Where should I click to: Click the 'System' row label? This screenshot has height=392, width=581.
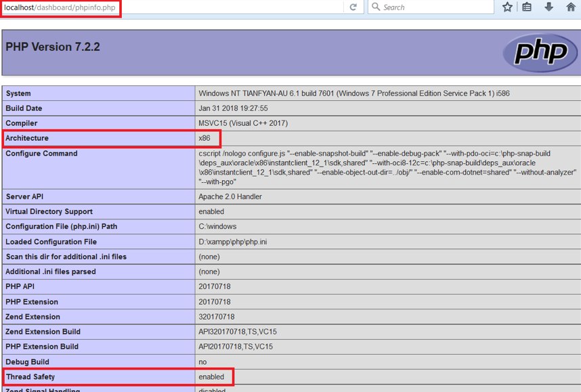[18, 93]
